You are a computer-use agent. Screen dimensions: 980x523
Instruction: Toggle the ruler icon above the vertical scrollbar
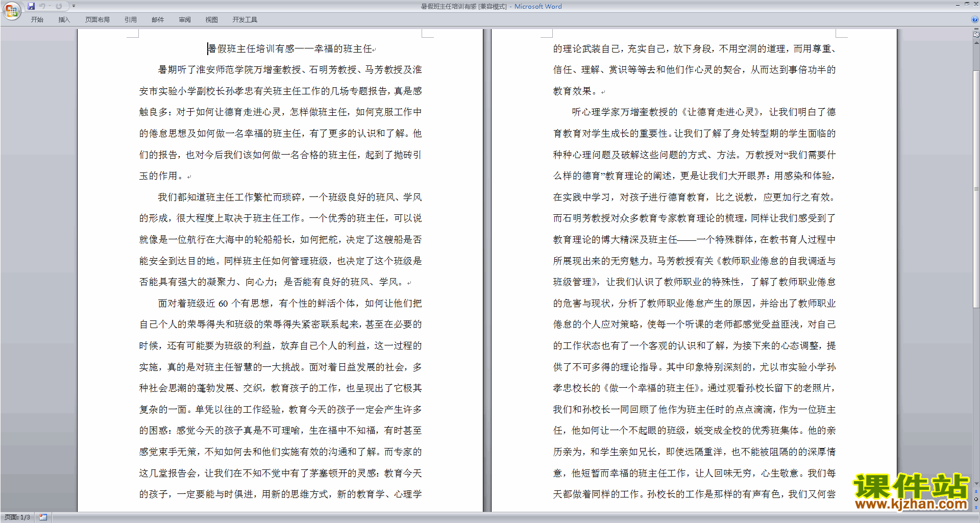[976, 35]
